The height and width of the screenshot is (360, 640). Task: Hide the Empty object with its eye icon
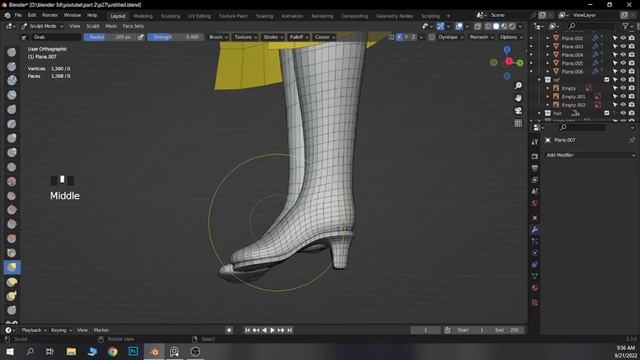(x=623, y=88)
